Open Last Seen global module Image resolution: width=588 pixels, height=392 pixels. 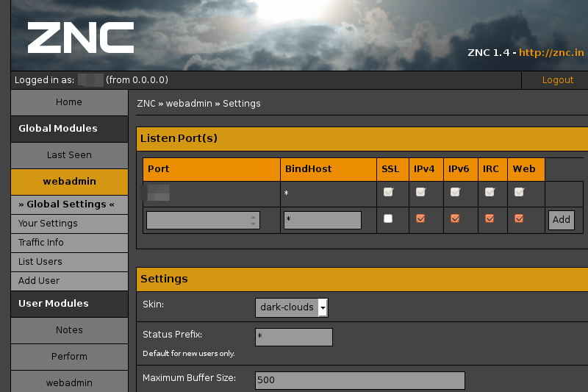(69, 155)
